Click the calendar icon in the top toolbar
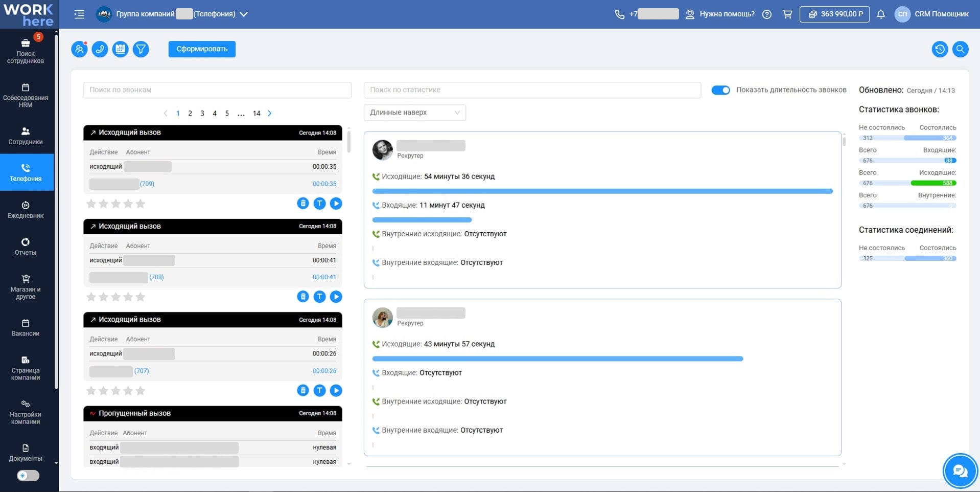The height and width of the screenshot is (492, 980). [x=120, y=49]
